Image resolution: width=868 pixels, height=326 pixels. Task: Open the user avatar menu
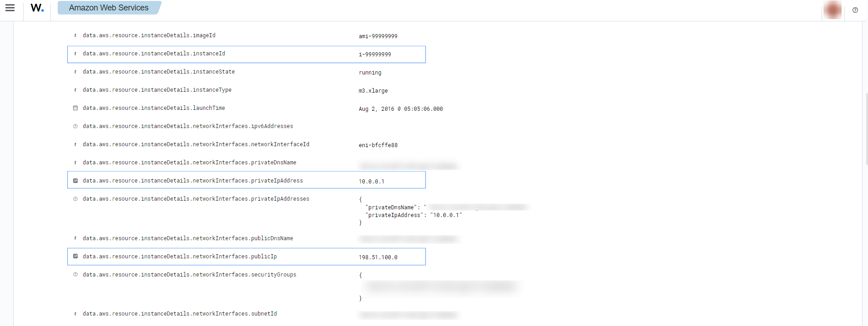(832, 10)
